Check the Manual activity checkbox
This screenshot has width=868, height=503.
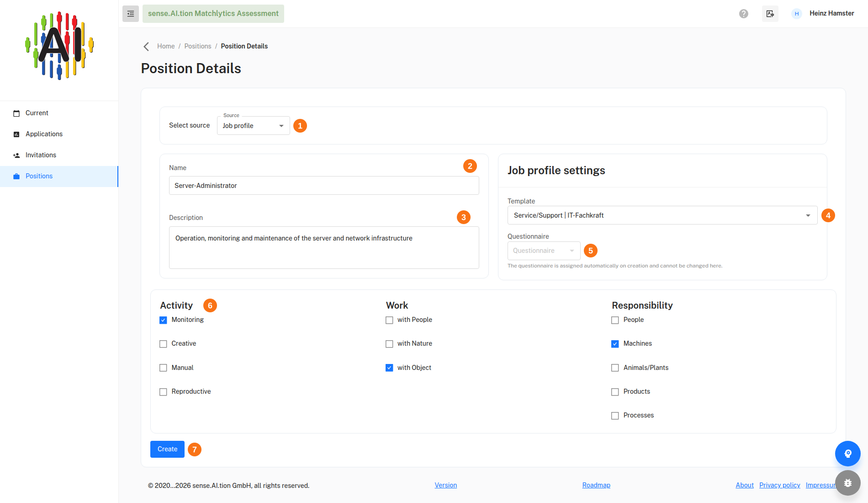pyautogui.click(x=163, y=368)
